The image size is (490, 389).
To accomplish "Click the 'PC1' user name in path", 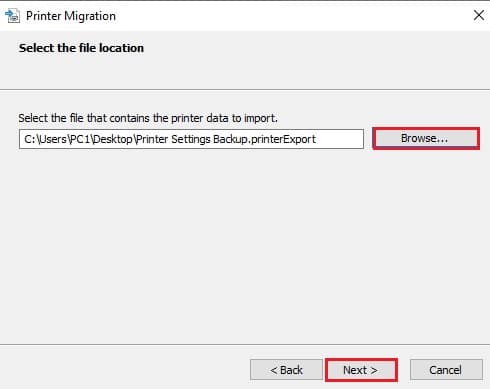I will (x=79, y=139).
